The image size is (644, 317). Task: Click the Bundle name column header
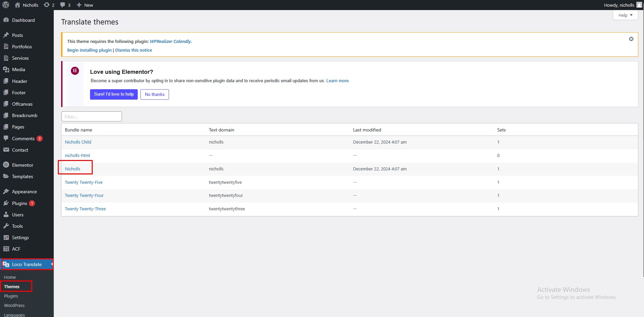click(x=78, y=130)
